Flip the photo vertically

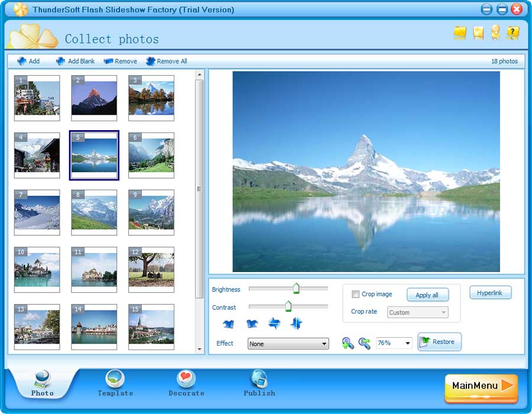(296, 324)
